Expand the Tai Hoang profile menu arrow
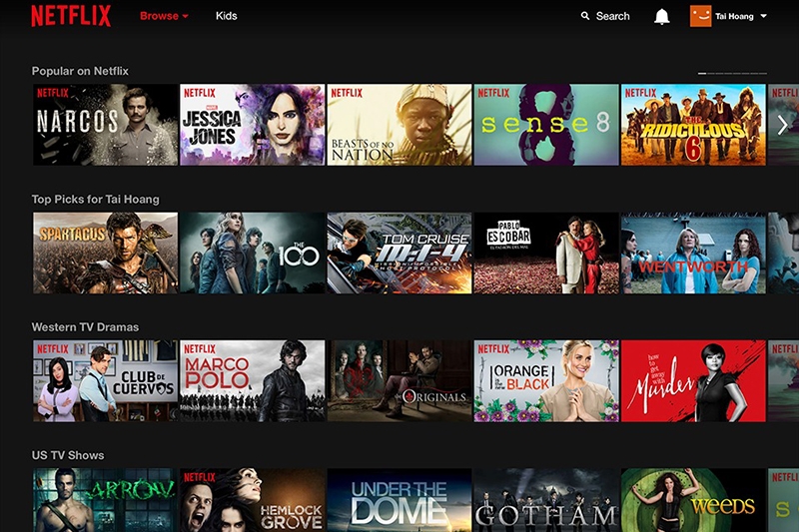The height and width of the screenshot is (532, 799). click(x=763, y=16)
